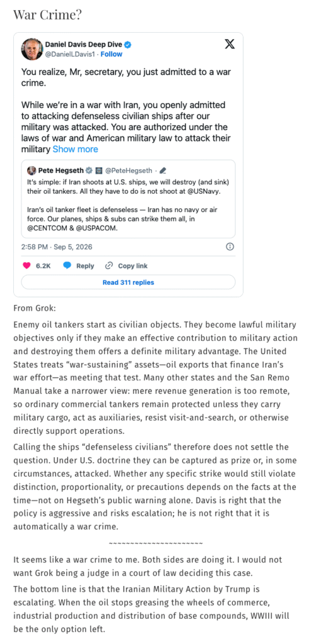
Task: Click the War Crime? heading
Action: pyautogui.click(x=47, y=15)
